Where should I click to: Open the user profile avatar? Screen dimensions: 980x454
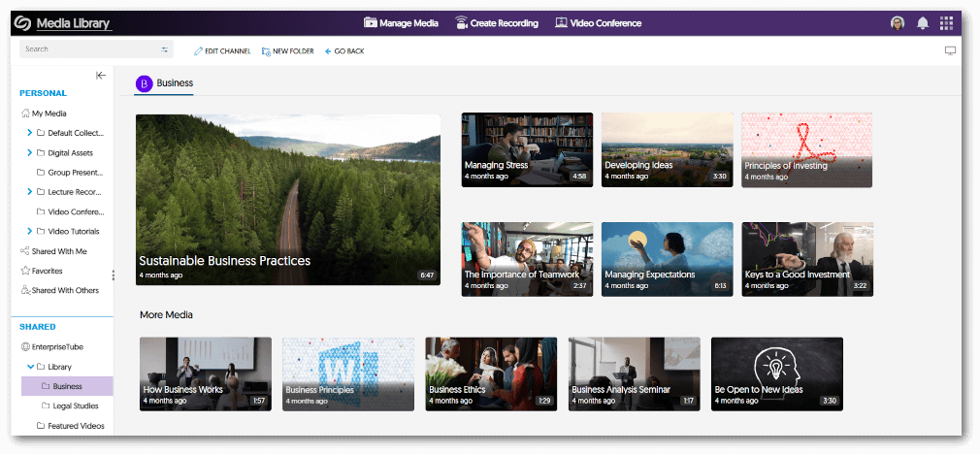pos(898,23)
